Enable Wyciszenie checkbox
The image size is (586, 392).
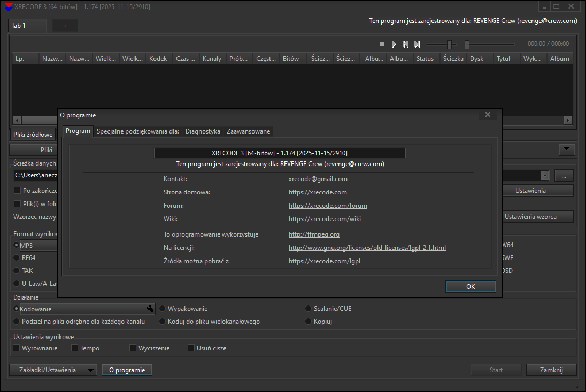pos(133,348)
